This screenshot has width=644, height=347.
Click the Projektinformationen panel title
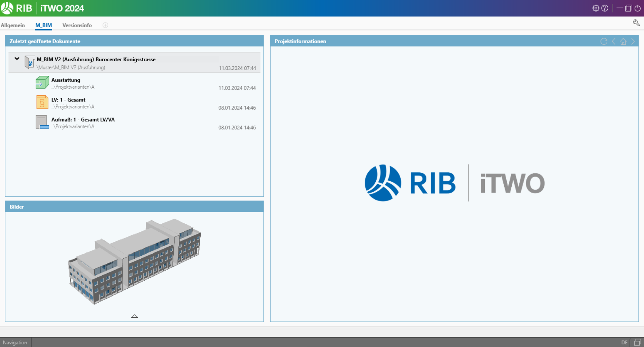pyautogui.click(x=300, y=41)
